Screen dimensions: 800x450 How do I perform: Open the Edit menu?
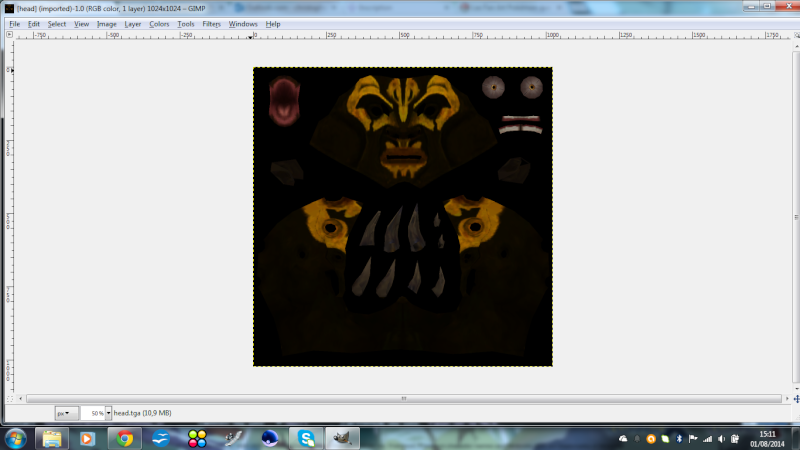click(34, 24)
